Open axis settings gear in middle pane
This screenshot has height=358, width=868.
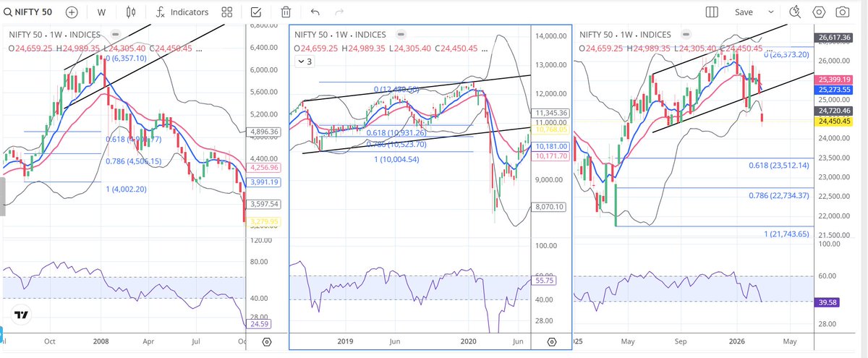pos(552,341)
